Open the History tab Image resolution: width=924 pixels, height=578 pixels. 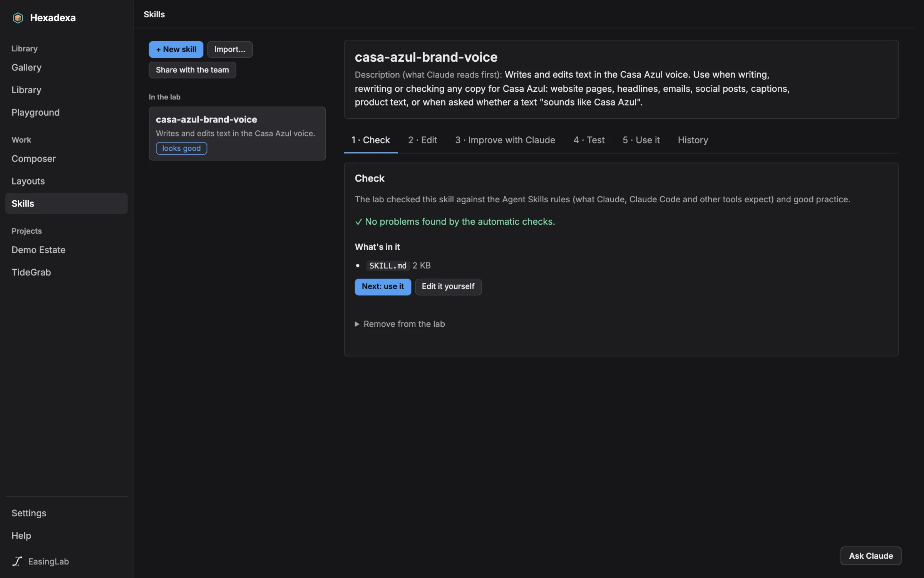click(x=693, y=140)
